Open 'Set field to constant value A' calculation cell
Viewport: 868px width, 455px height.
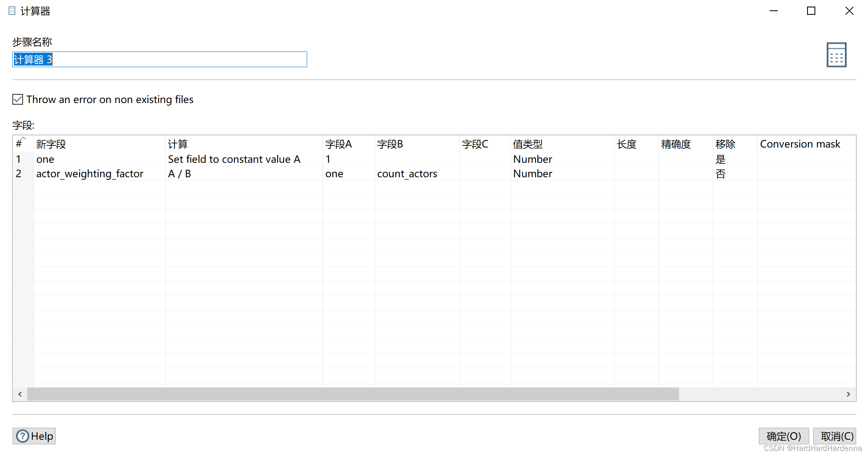[244, 159]
